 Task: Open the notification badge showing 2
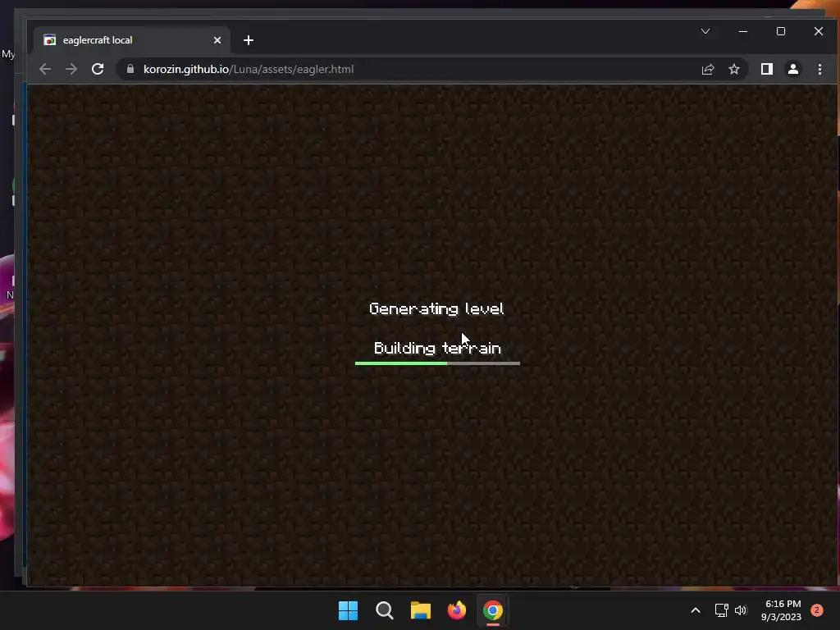(816, 610)
